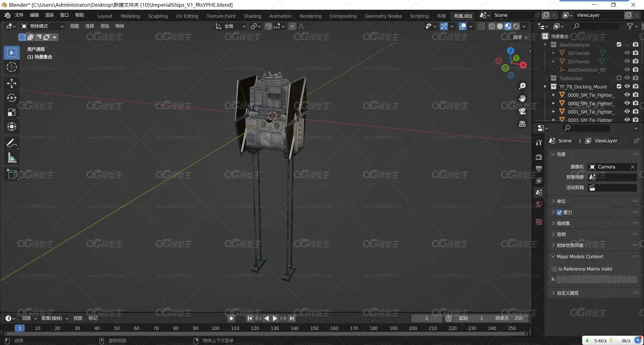Disable rendering for StarDestroyer_01
The height and width of the screenshot is (345, 644).
click(636, 70)
